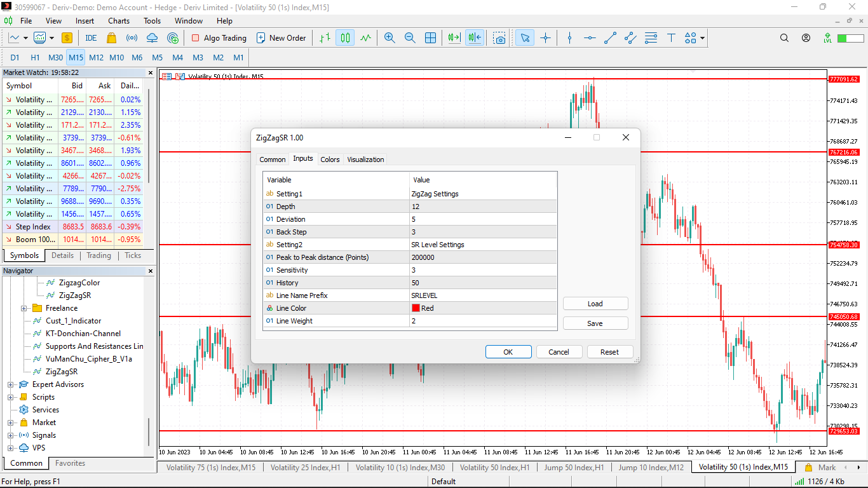Viewport: 868px width, 488px height.
Task: Select Step Index row in Market Watch
Action: (x=72, y=227)
